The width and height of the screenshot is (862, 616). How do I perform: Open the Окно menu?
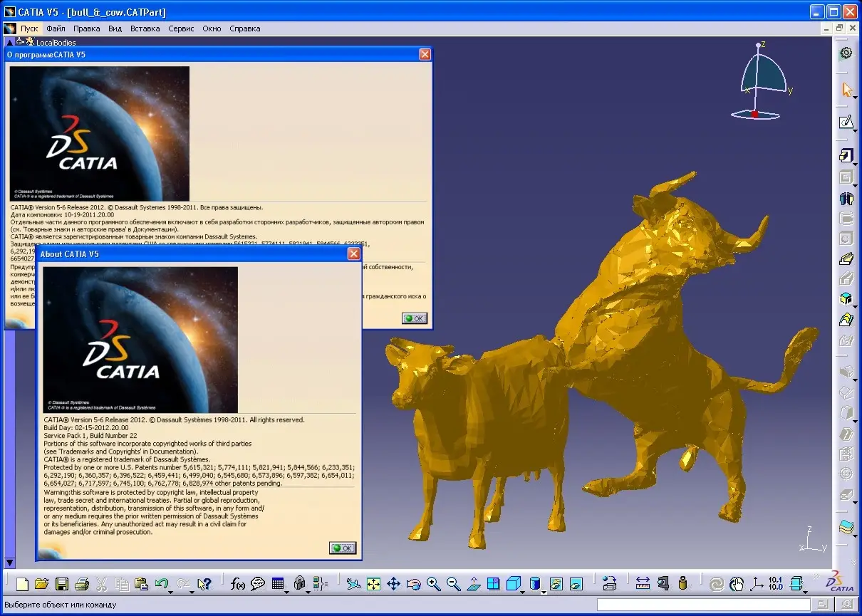tap(212, 28)
